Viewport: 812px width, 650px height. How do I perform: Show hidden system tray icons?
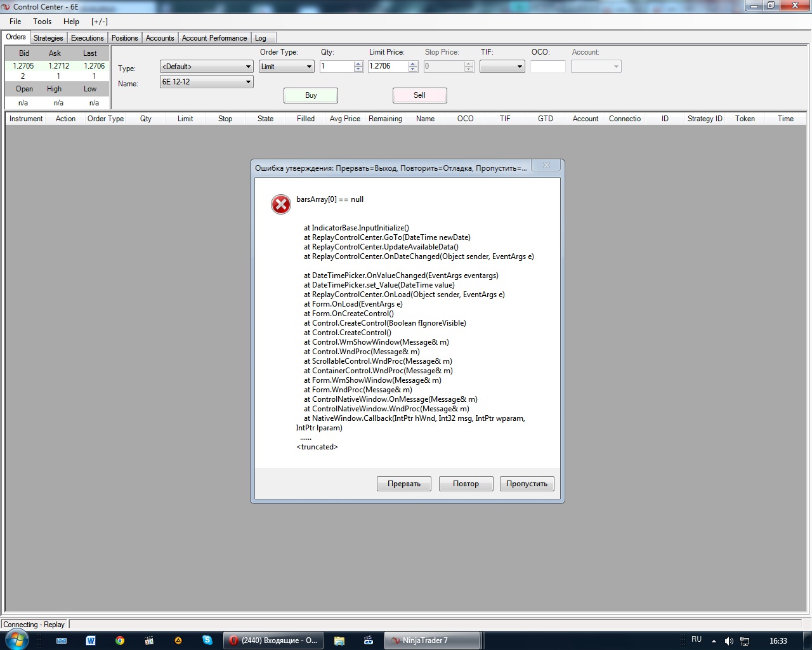pos(714,641)
